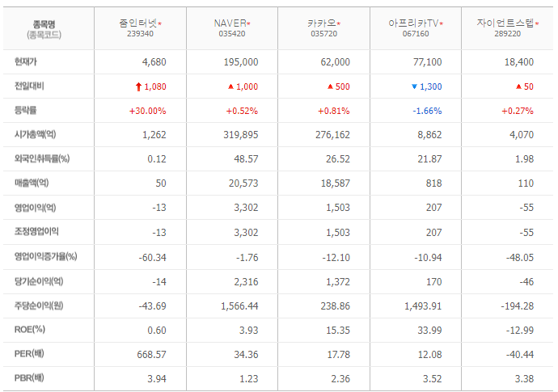The width and height of the screenshot is (558, 392).
Task: Click the red triangle beside NAVER's 1,000
Action: click(x=230, y=86)
